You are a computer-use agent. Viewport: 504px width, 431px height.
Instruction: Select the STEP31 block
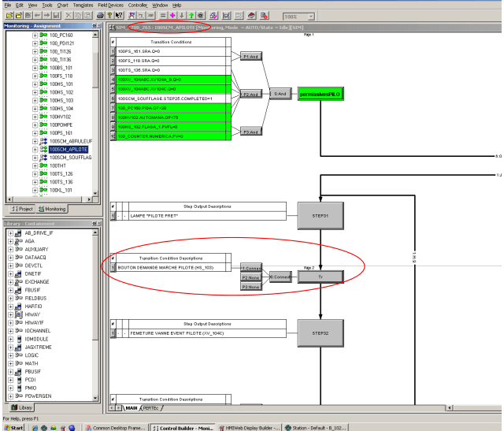click(x=321, y=216)
